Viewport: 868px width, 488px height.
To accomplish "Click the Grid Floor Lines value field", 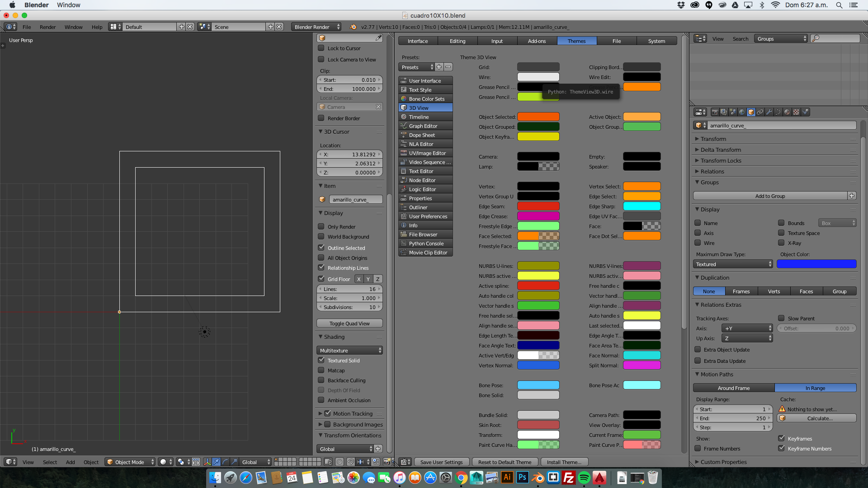I will 349,289.
